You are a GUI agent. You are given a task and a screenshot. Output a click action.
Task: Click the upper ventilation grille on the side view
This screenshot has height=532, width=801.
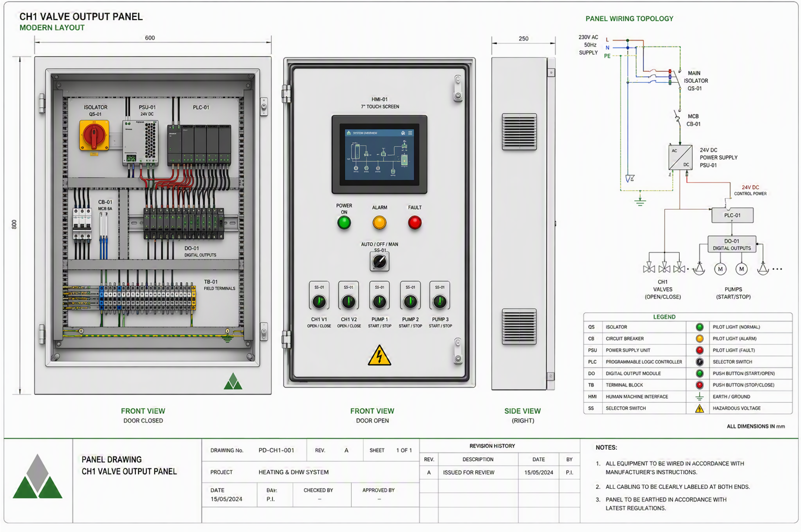tap(519, 132)
